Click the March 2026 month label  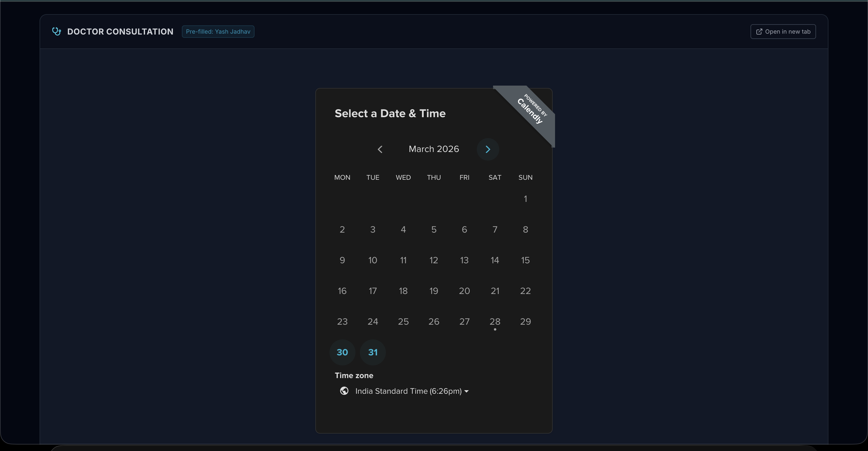coord(434,149)
